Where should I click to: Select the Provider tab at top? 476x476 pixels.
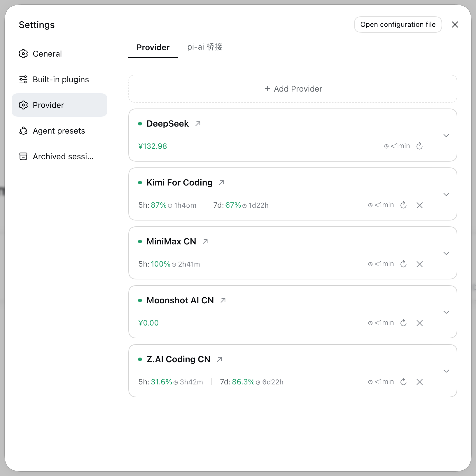(153, 47)
